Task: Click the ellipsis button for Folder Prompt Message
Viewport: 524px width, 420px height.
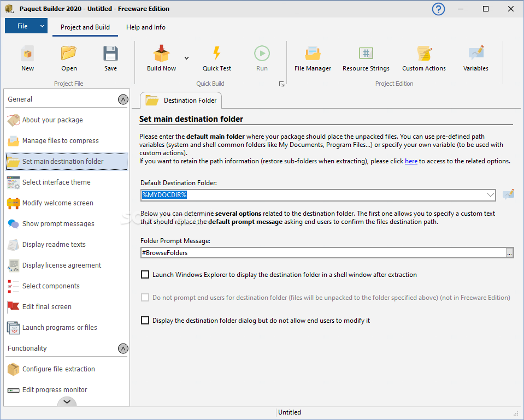Action: tap(509, 253)
